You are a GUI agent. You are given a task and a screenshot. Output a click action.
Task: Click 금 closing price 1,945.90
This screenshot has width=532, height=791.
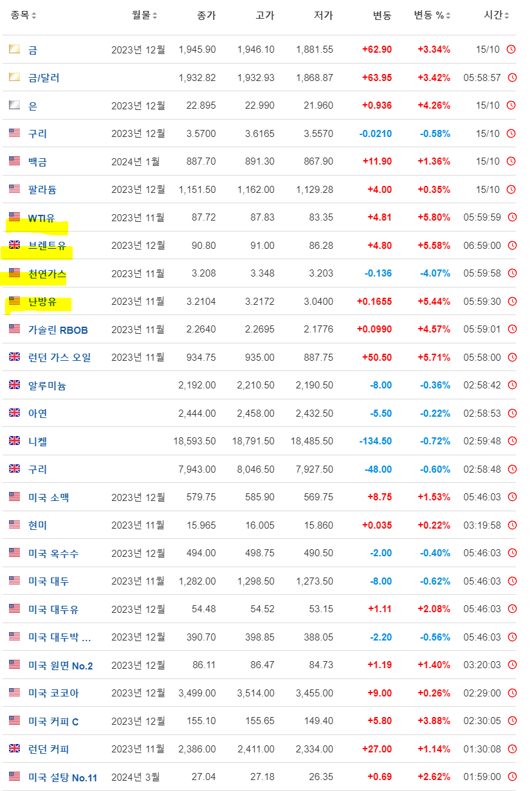pos(197,50)
